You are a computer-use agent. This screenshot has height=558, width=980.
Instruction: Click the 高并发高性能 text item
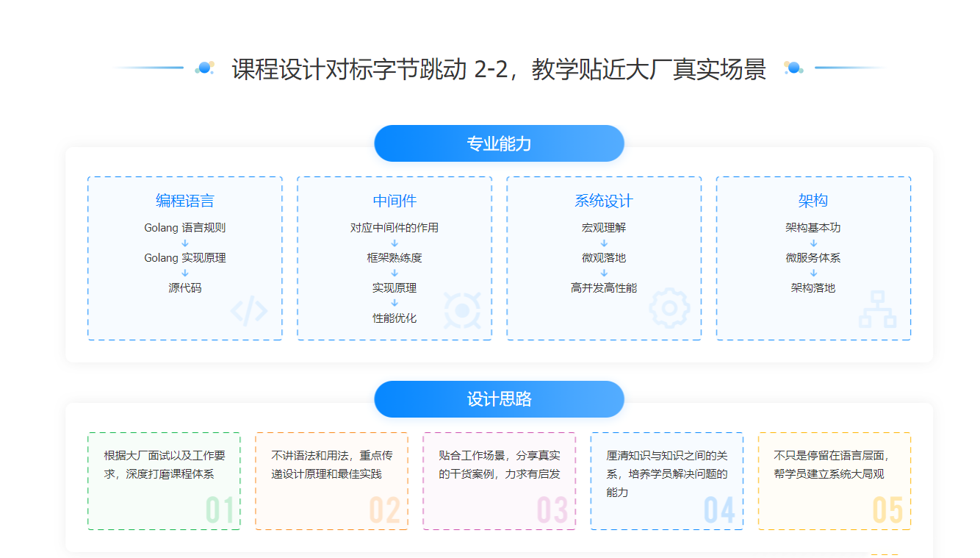[604, 288]
